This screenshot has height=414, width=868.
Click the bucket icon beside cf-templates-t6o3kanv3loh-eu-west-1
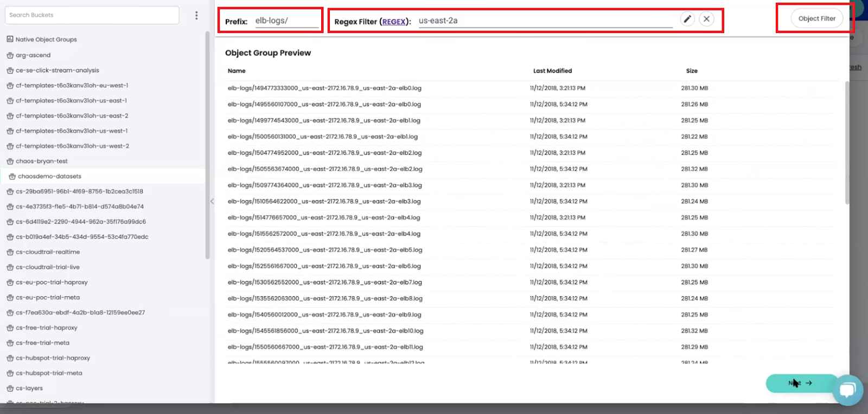pyautogui.click(x=10, y=86)
